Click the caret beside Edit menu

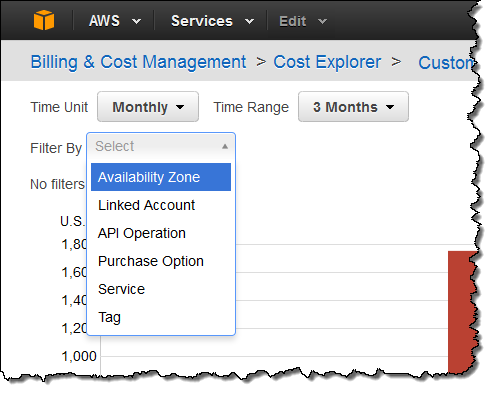click(322, 22)
